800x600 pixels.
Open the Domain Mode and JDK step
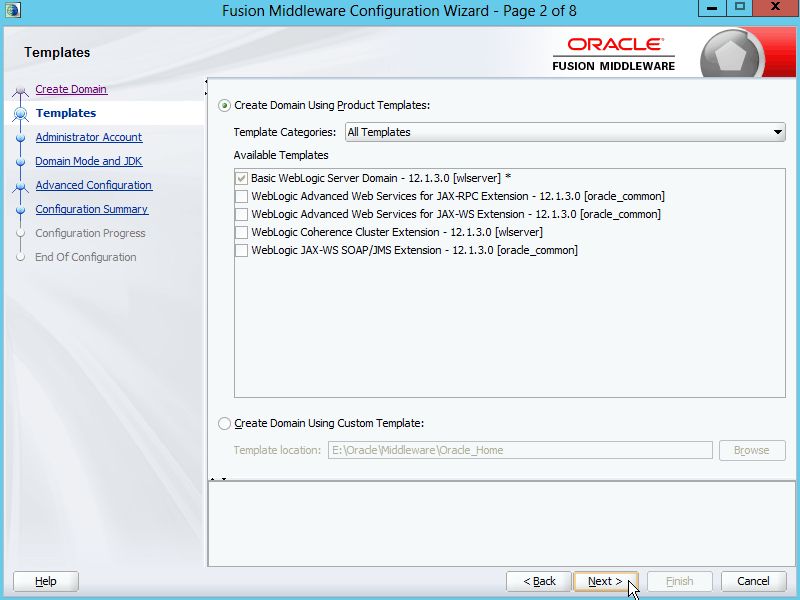pyautogui.click(x=88, y=161)
